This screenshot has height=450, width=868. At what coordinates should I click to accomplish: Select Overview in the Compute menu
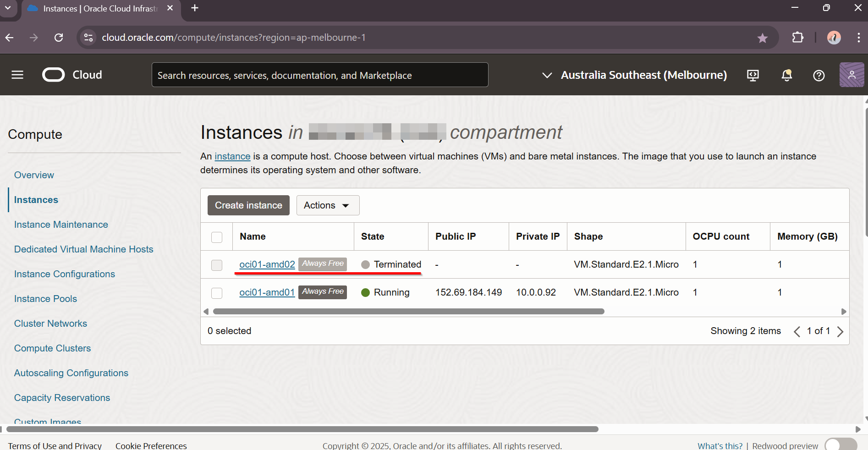coord(34,175)
